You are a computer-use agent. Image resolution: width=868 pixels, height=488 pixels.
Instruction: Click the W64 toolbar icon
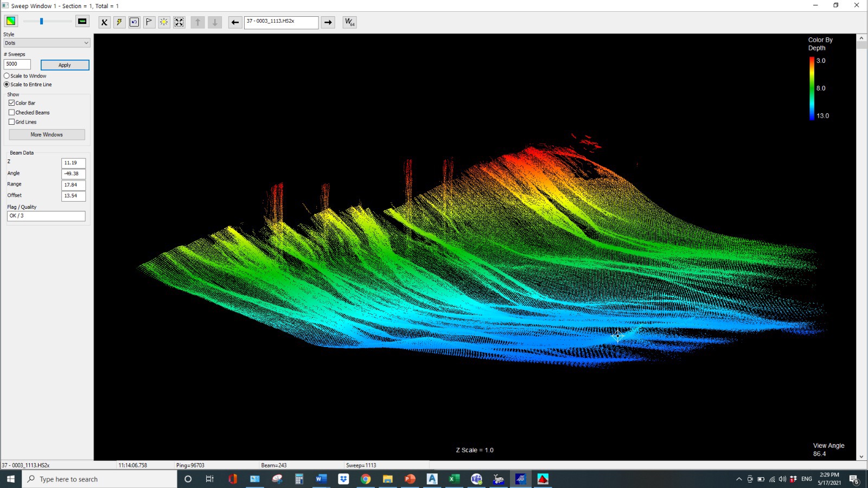coord(350,22)
